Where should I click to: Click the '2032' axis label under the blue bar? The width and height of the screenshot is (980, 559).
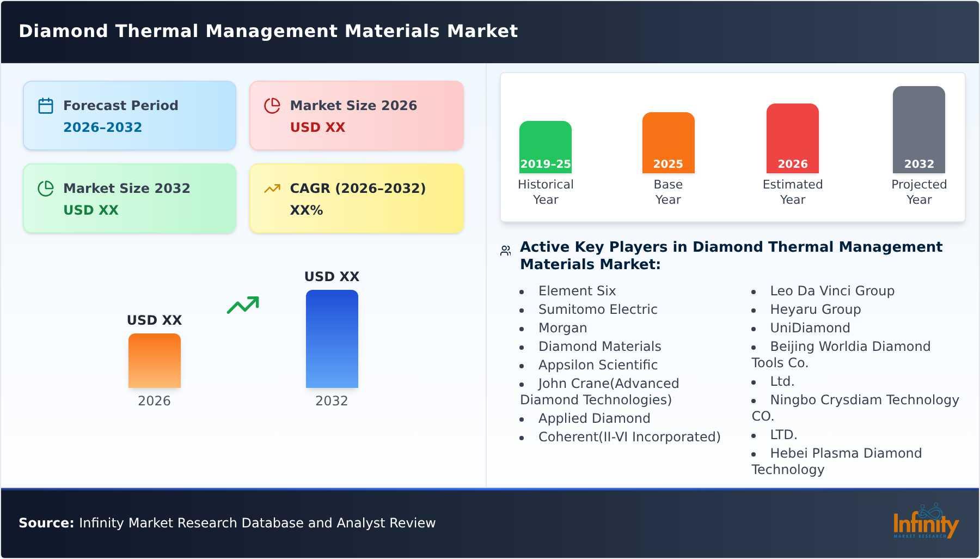pyautogui.click(x=332, y=401)
